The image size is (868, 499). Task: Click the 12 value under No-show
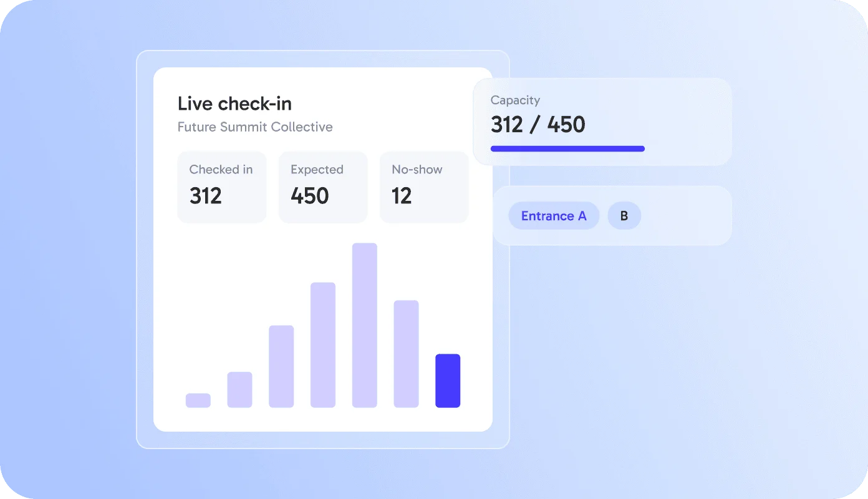pos(402,196)
